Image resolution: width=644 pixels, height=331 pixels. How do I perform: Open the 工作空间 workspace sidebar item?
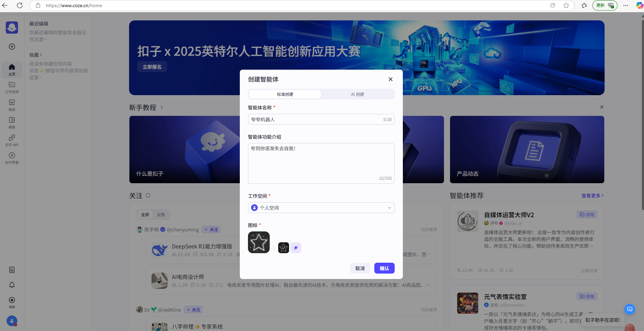[12, 87]
